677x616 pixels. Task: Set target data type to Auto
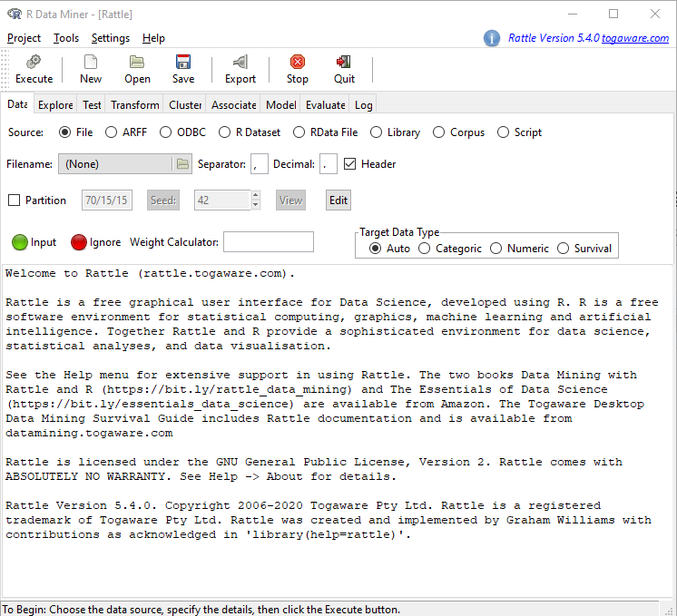coord(375,249)
